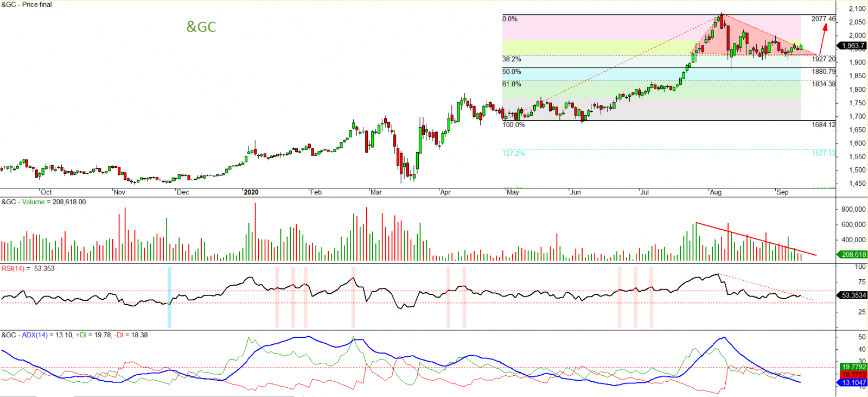Click the 1880.79 Fibonacci price value
The height and width of the screenshot is (397, 868).
coord(824,72)
